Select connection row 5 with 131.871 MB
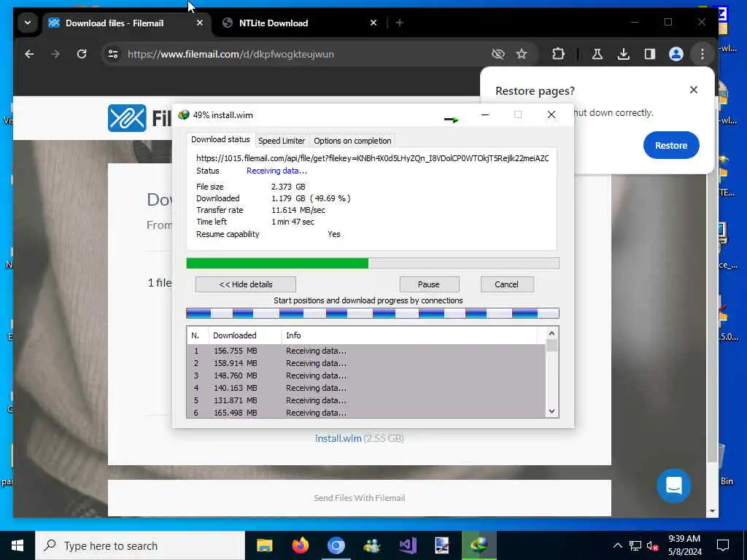747x560 pixels. point(366,400)
